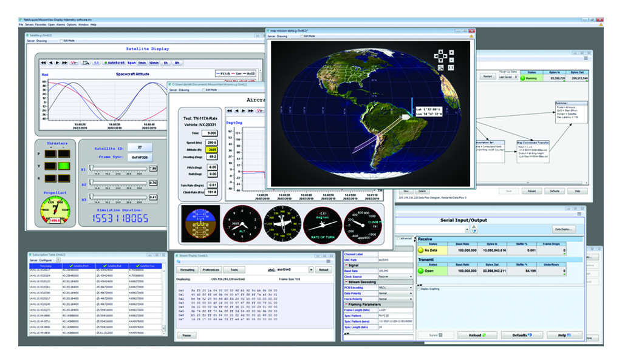This screenshot has width=622, height=364.
Task: Click zoom-region icon on globe map
Action: click(441, 68)
